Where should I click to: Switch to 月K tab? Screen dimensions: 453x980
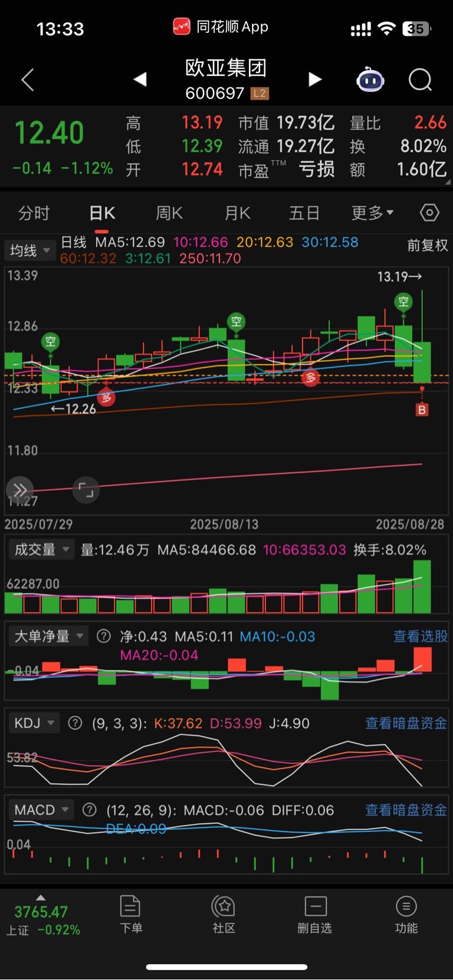(238, 213)
